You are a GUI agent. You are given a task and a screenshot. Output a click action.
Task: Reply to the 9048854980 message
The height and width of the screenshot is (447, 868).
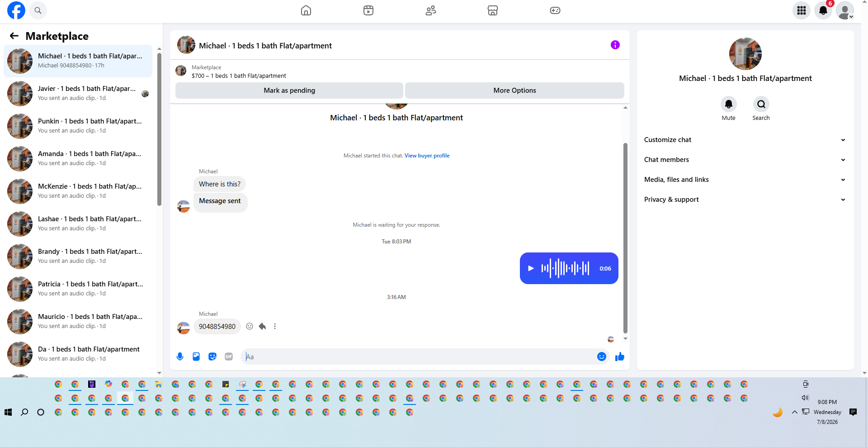(x=262, y=326)
